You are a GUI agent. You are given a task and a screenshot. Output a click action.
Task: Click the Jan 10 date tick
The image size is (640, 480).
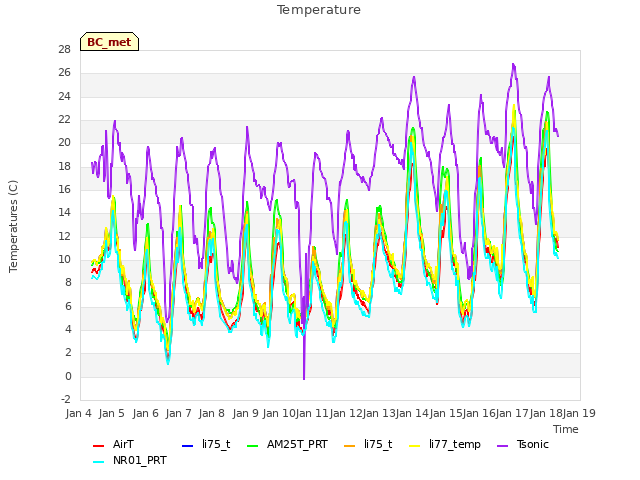pos(278,413)
